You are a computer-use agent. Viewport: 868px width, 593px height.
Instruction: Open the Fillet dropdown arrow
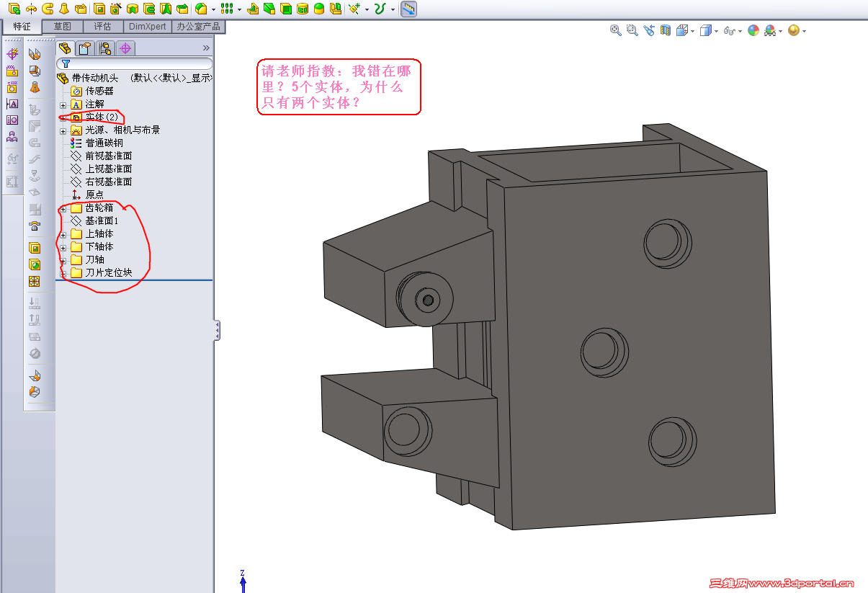coord(214,9)
